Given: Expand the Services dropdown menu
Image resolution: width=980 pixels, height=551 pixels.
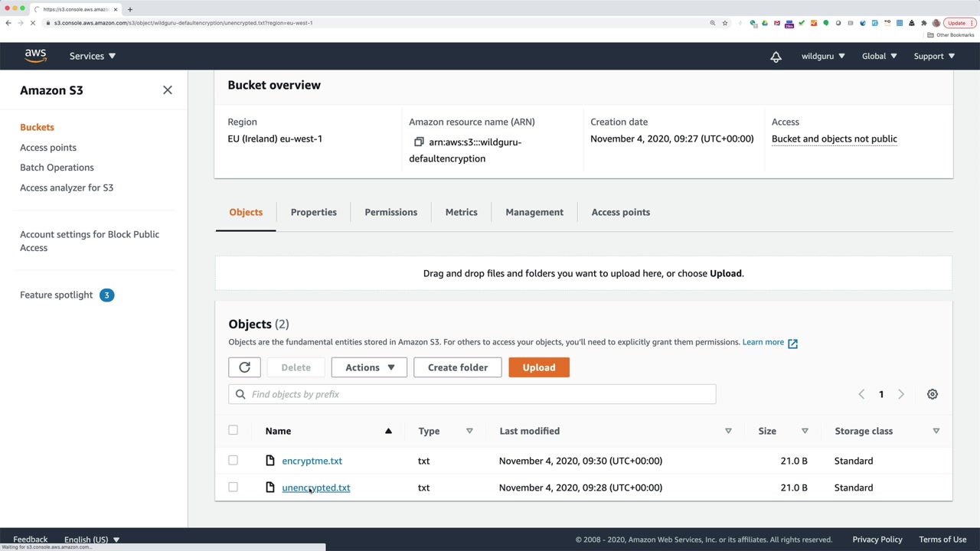Looking at the screenshot, I should pos(92,56).
